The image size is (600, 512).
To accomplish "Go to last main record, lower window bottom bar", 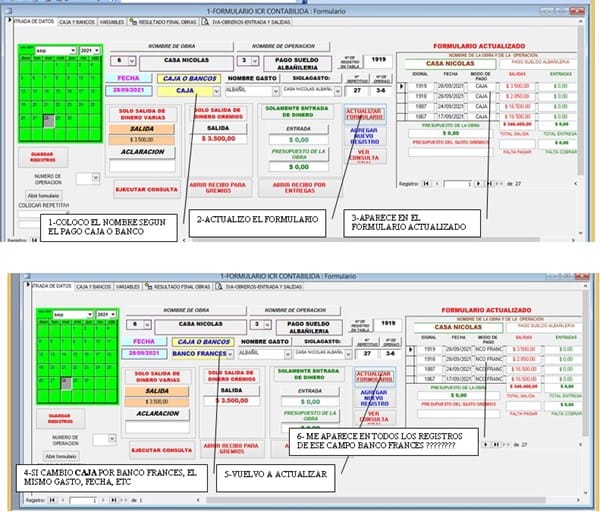I will pyautogui.click(x=114, y=500).
